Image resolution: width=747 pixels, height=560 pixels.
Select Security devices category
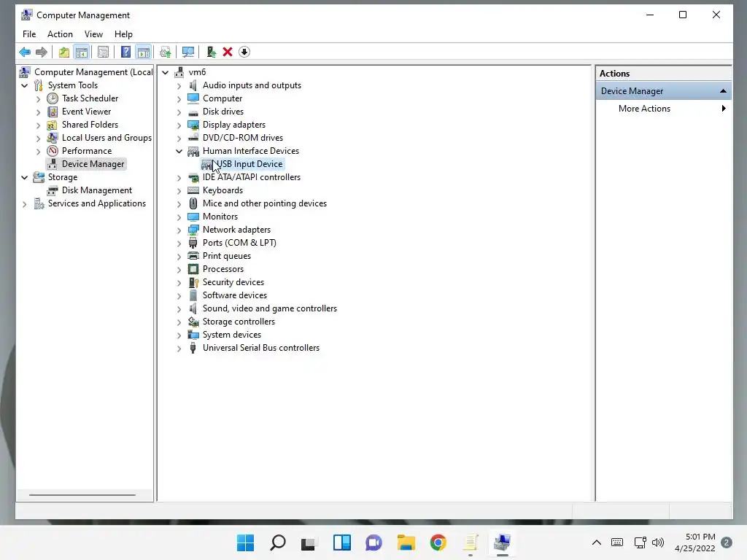233,282
